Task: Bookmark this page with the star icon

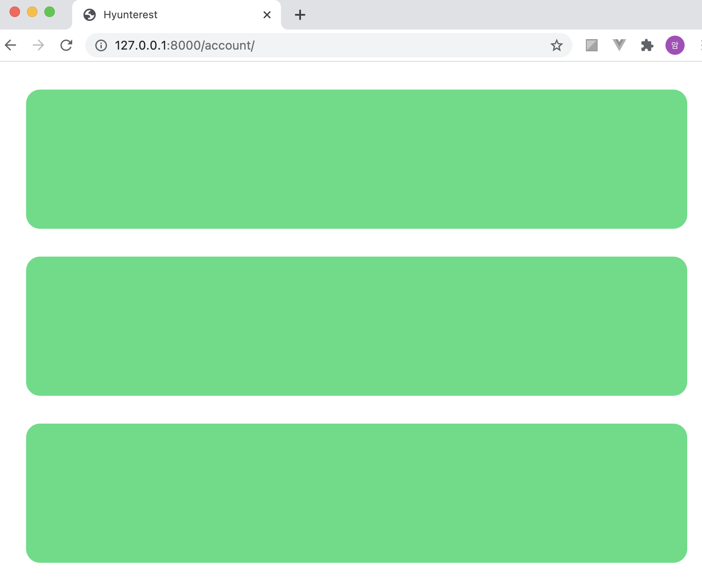Action: pyautogui.click(x=556, y=45)
